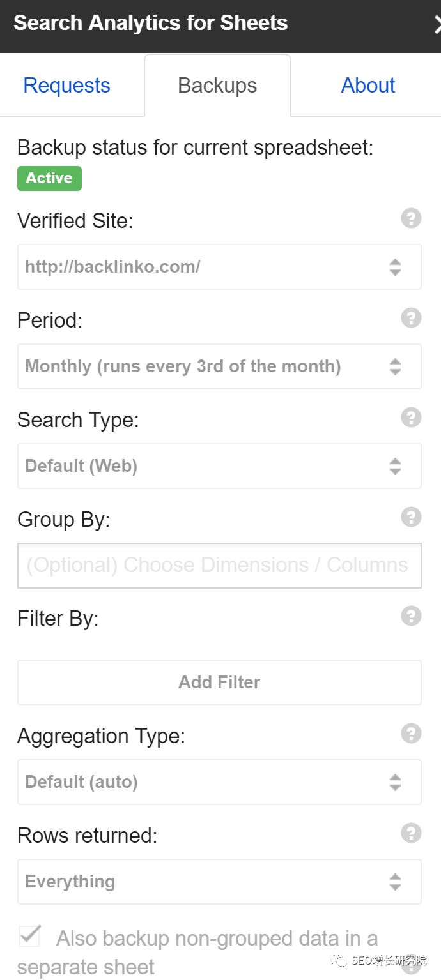Screen dimensions: 441x980
Task: Click help icon next to Verified Site
Action: (x=411, y=219)
